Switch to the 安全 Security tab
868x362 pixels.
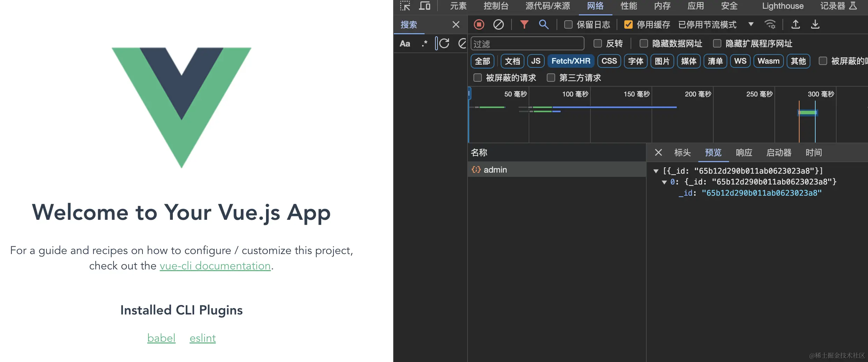729,6
